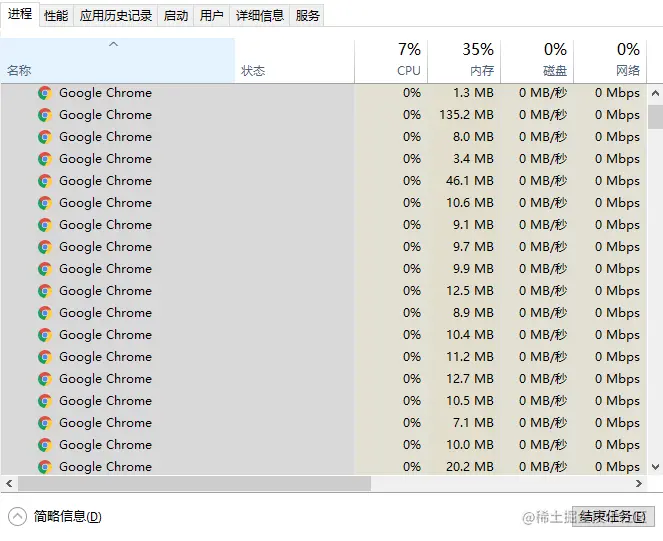
Task: Click the vertical scrollbar down arrow
Action: [x=655, y=467]
